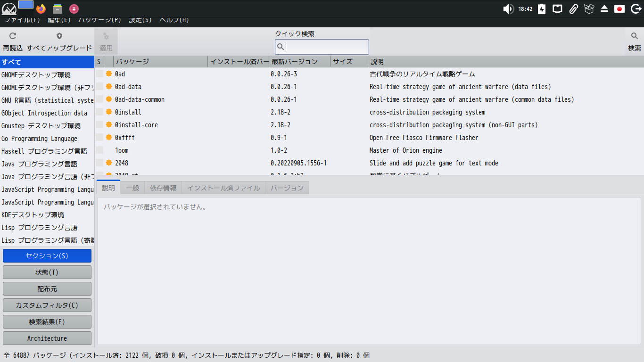Click the Architecture filter button
Screen dimensions: 644x362
(x=47, y=338)
